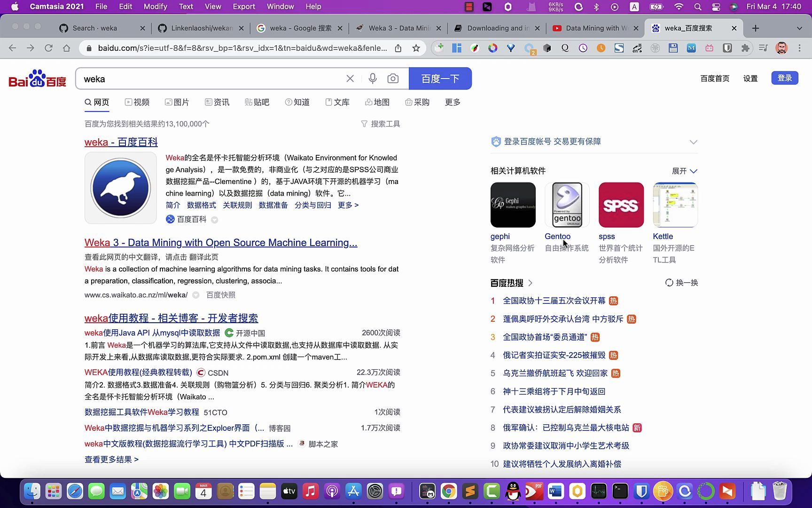Open Terminal from the Dock
812x508 pixels.
620,492
